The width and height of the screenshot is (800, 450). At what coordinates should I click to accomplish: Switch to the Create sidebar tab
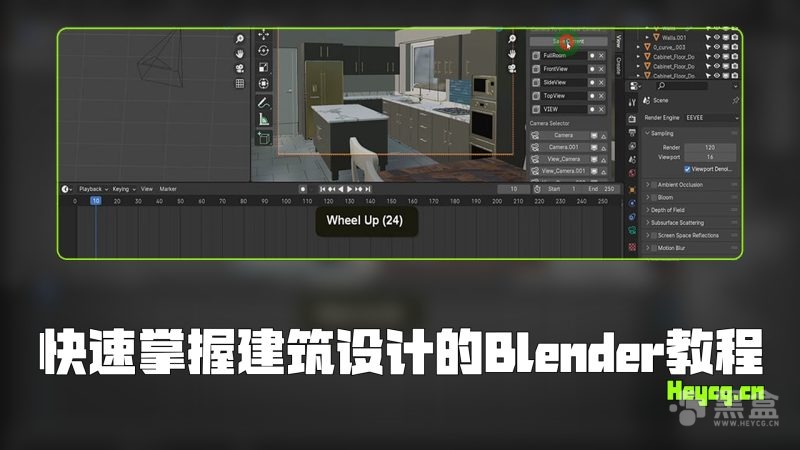click(x=619, y=65)
